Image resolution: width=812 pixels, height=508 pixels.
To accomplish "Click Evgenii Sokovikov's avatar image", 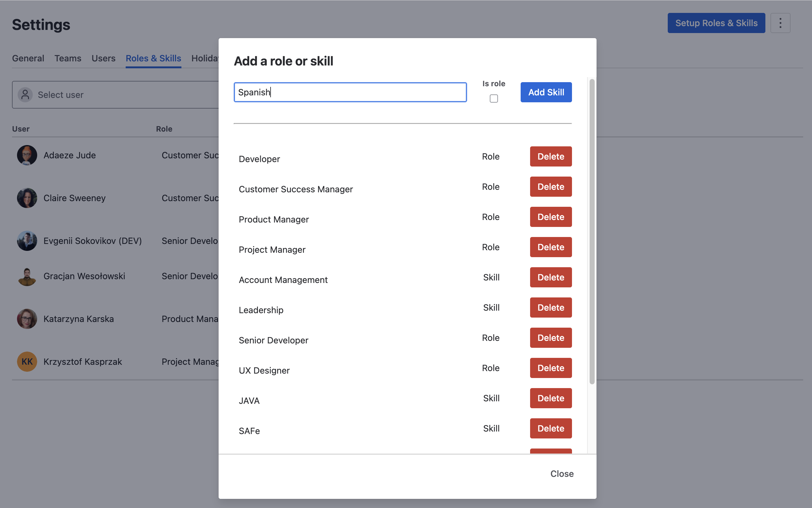I will pos(27,240).
